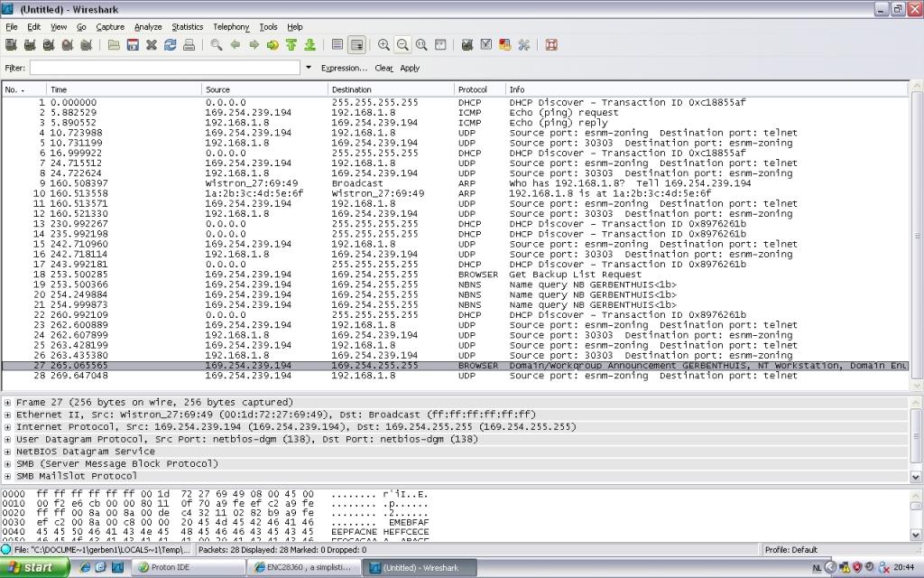Toggle Auto scroll in live capture
The width and height of the screenshot is (924, 578).
tap(356, 44)
